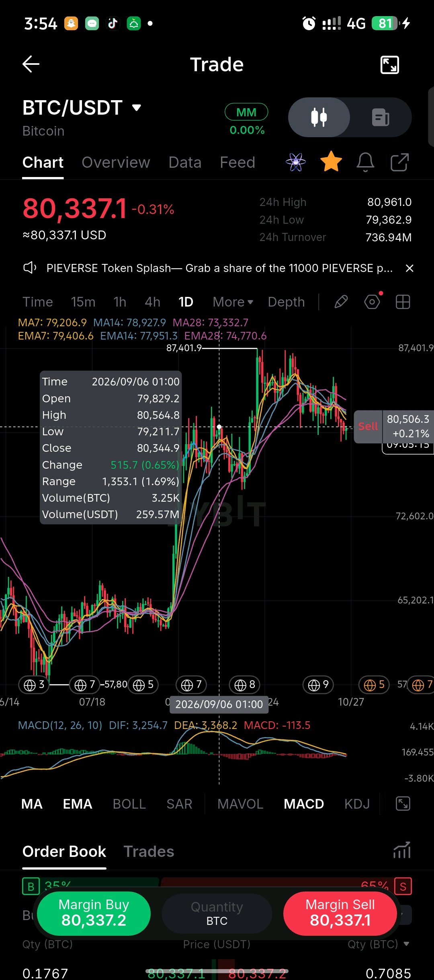Enable the BOLL indicator
This screenshot has height=980, width=434.
click(x=129, y=804)
